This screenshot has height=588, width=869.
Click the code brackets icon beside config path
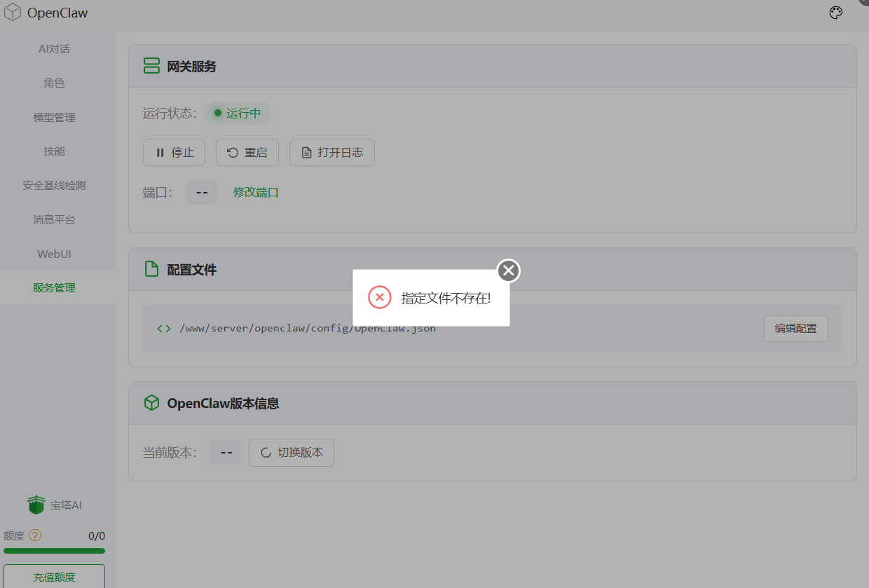tap(164, 328)
